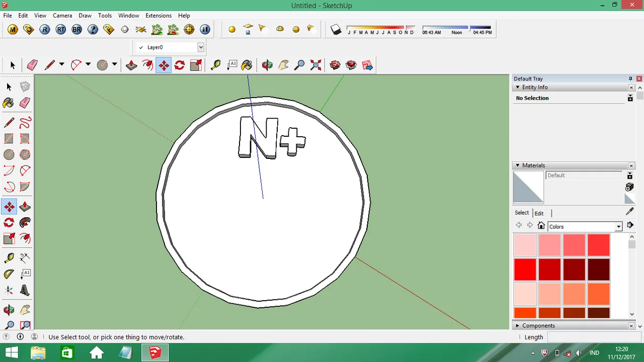Open the circle/shape tool dropdown arrow

[x=114, y=64]
